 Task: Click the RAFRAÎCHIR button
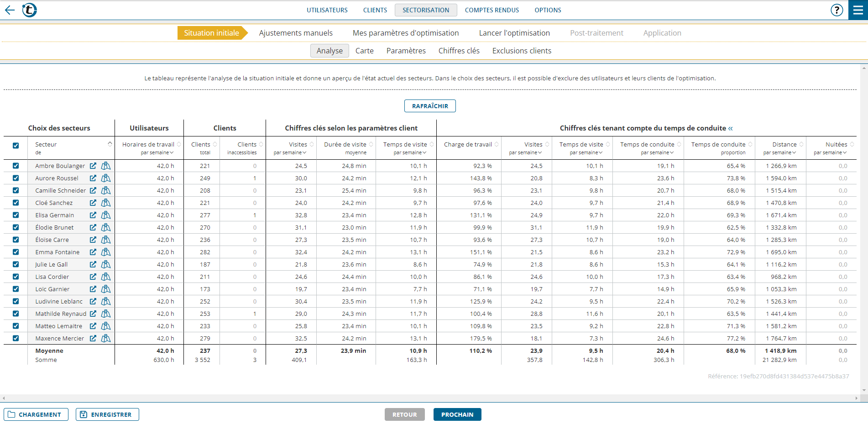coord(430,106)
